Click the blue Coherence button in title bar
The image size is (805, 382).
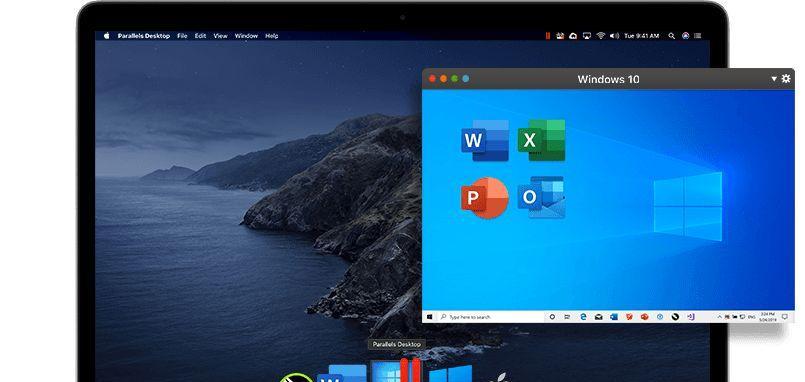[x=465, y=79]
